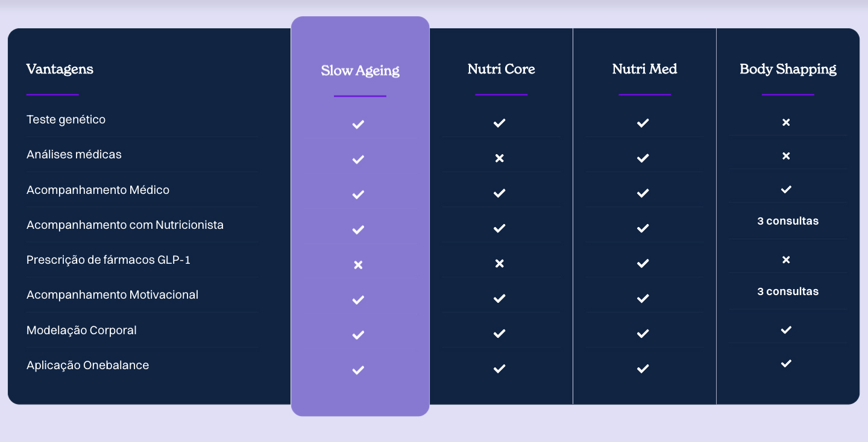This screenshot has height=442, width=868.
Task: Click Slow Ageing checkmark for Acompanhamento Motivacional
Action: pyautogui.click(x=358, y=300)
